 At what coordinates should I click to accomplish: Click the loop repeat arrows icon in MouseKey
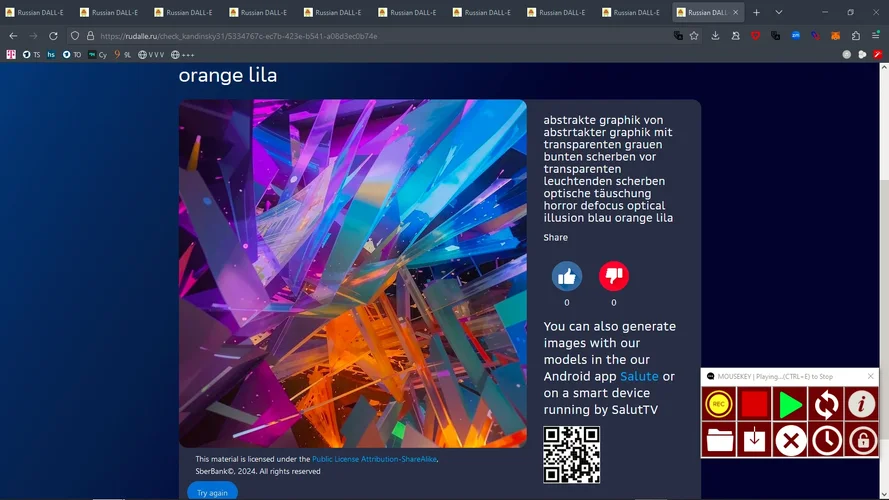pos(826,405)
